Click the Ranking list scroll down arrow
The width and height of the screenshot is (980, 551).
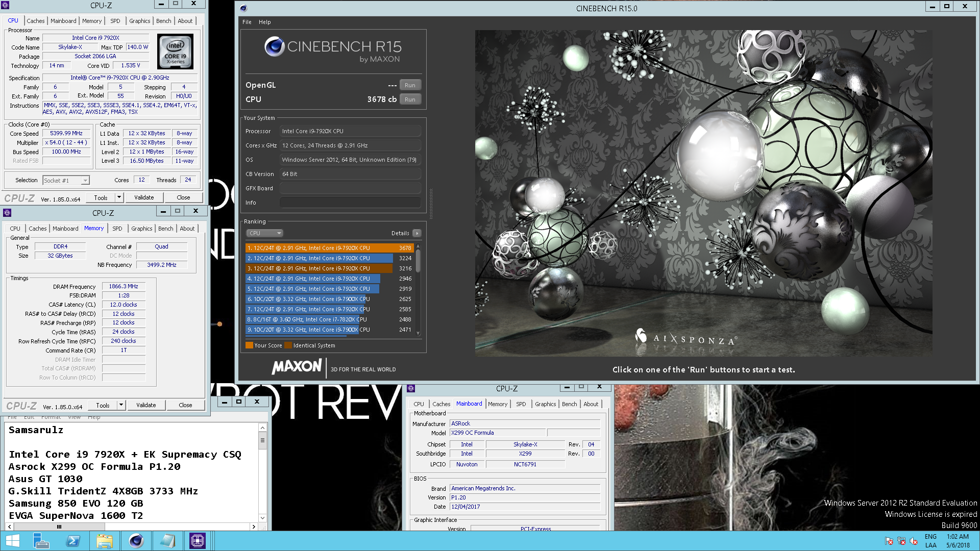tap(418, 333)
